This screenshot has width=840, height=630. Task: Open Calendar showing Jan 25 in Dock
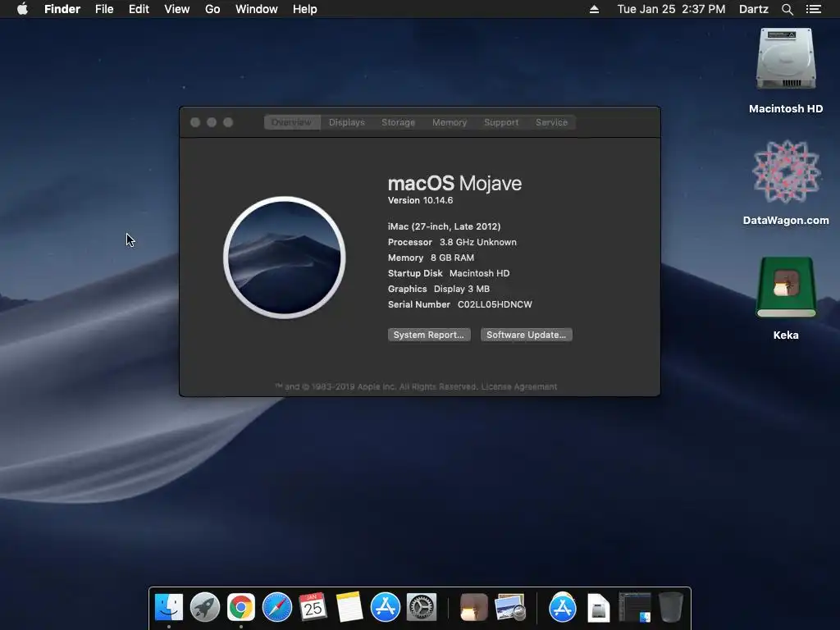[313, 607]
